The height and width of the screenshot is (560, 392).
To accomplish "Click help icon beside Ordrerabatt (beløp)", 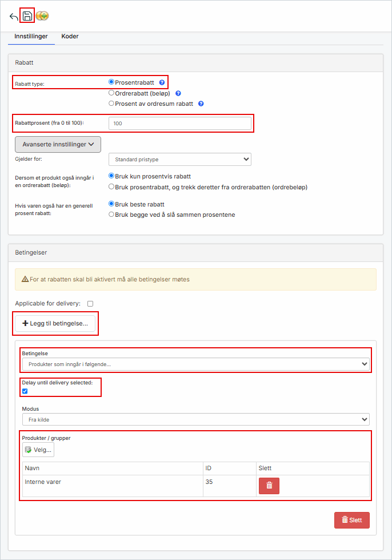I will pos(178,93).
